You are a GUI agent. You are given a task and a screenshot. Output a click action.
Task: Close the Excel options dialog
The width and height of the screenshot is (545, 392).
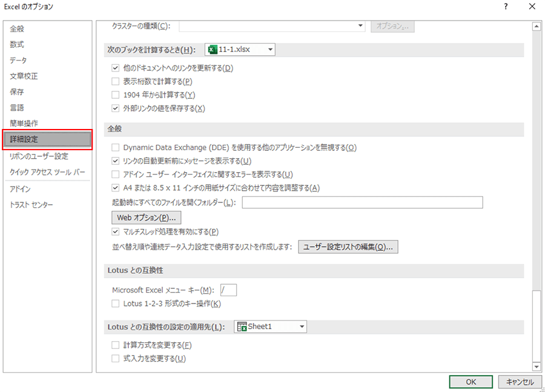coord(532,6)
